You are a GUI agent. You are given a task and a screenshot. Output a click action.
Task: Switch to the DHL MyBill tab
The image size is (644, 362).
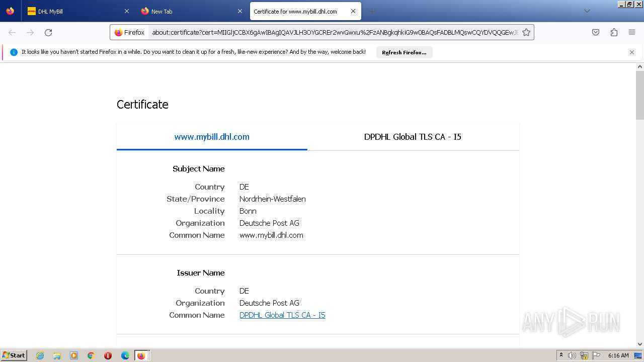(78, 11)
